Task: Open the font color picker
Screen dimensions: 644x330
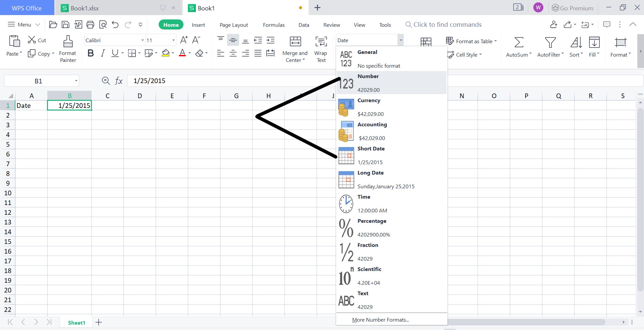Action: 183,53
